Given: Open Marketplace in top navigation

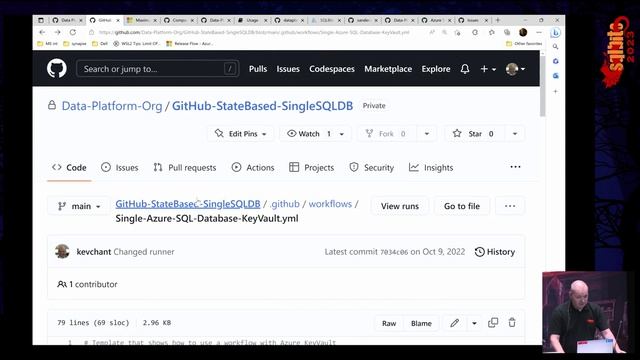Looking at the screenshot, I should 388,69.
